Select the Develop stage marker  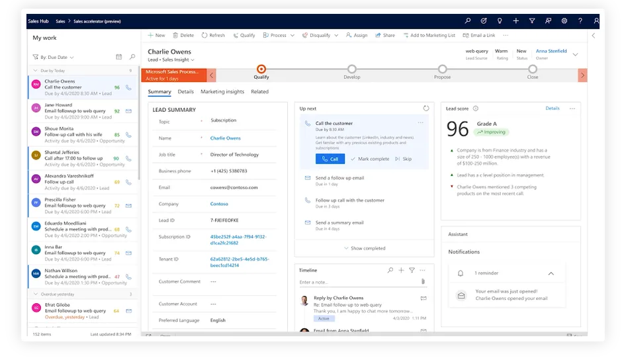pyautogui.click(x=352, y=69)
